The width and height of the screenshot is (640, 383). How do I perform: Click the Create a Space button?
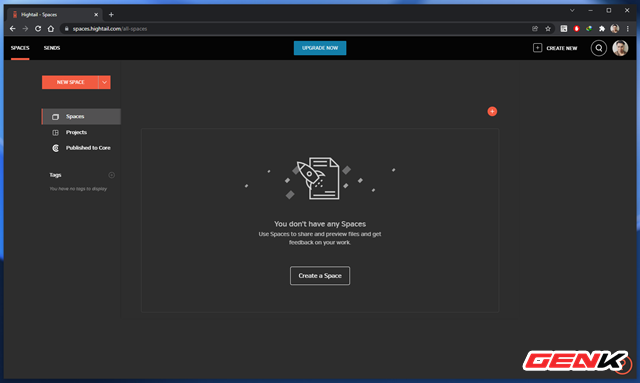[x=320, y=276]
